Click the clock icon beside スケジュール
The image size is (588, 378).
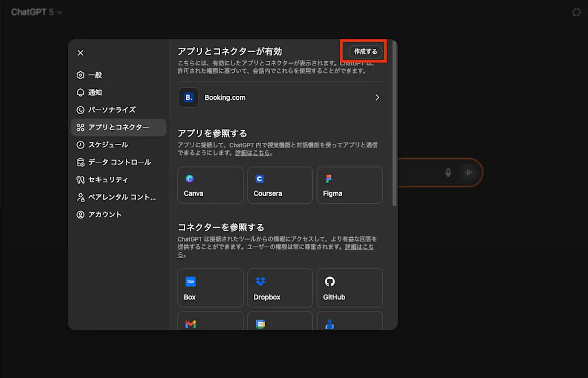point(80,145)
